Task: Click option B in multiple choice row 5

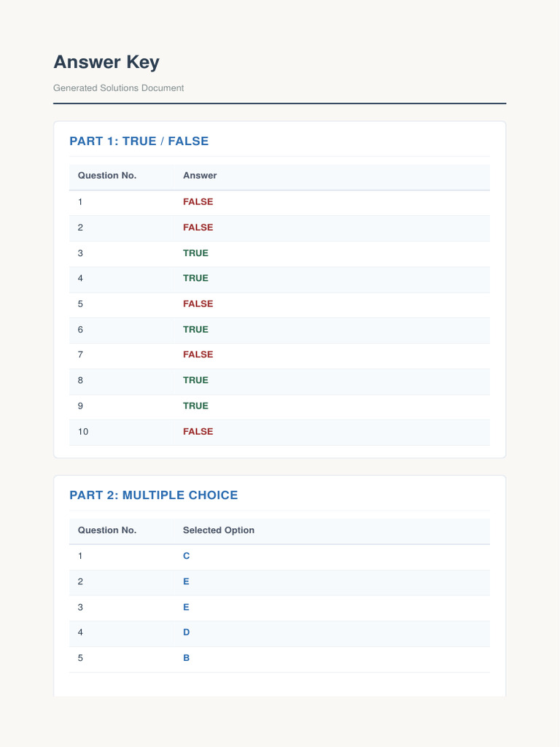Action: 186,658
